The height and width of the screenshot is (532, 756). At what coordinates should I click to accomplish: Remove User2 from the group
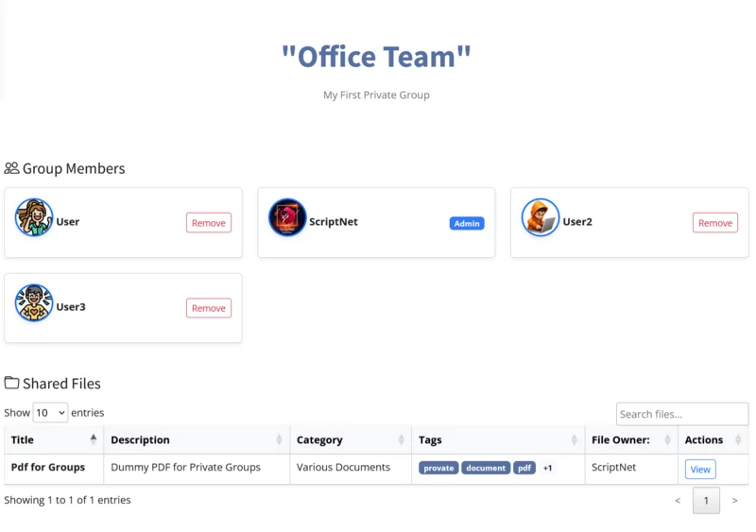714,223
